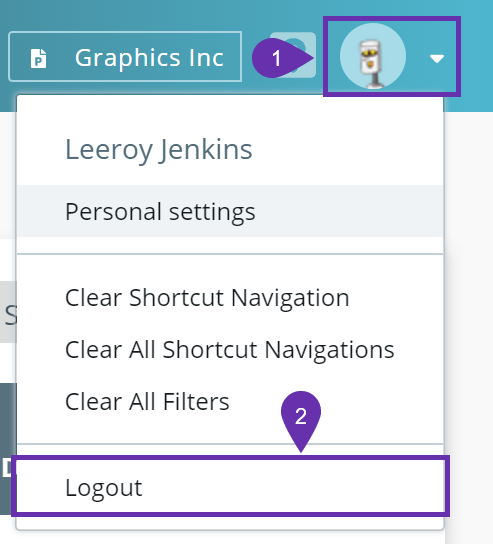Open Personal settings

click(x=230, y=211)
